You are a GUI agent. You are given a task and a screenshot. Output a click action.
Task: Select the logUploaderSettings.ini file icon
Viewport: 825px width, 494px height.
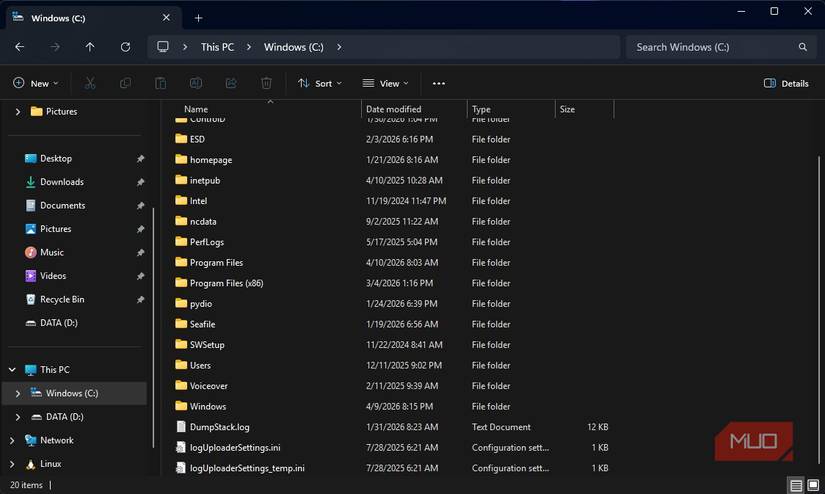[x=181, y=447]
